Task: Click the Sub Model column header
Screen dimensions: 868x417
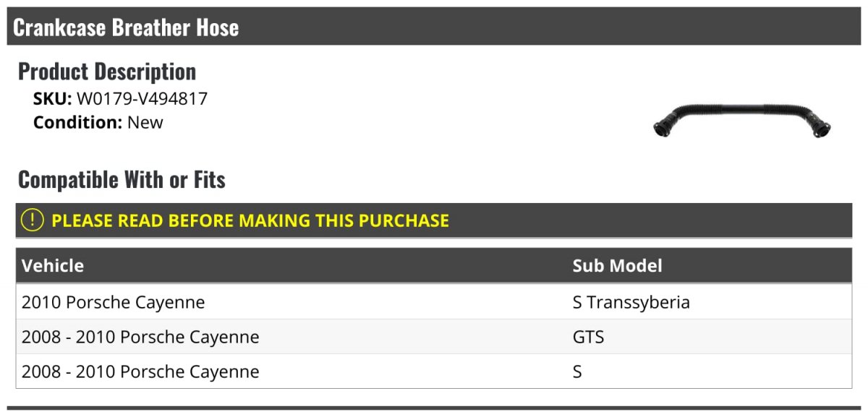Action: point(617,265)
